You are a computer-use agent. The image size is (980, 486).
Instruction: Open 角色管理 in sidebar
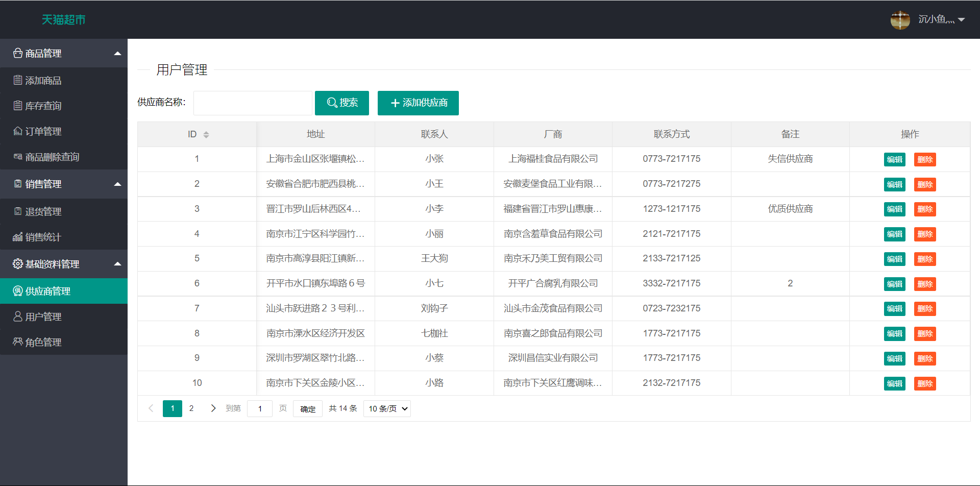[x=43, y=343]
